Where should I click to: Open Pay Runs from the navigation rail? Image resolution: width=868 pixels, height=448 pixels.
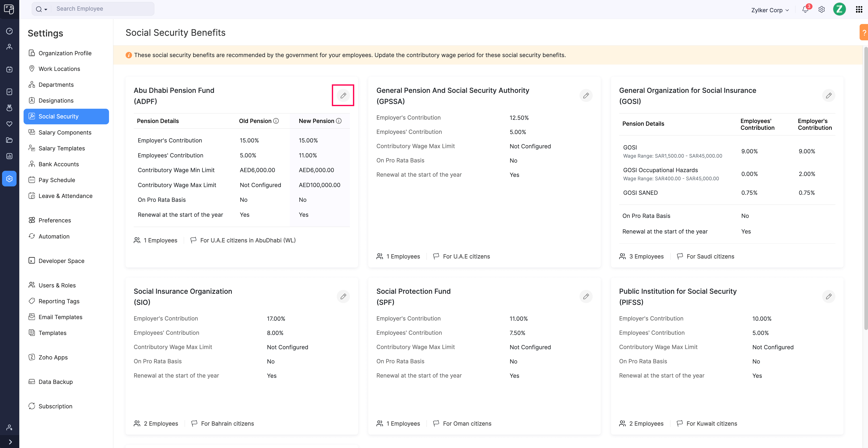(9, 69)
